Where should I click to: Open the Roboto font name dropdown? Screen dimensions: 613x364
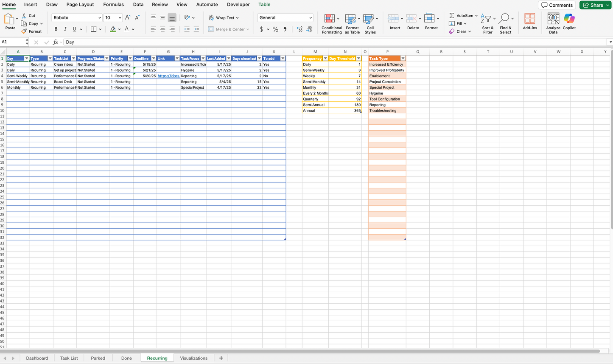(99, 18)
